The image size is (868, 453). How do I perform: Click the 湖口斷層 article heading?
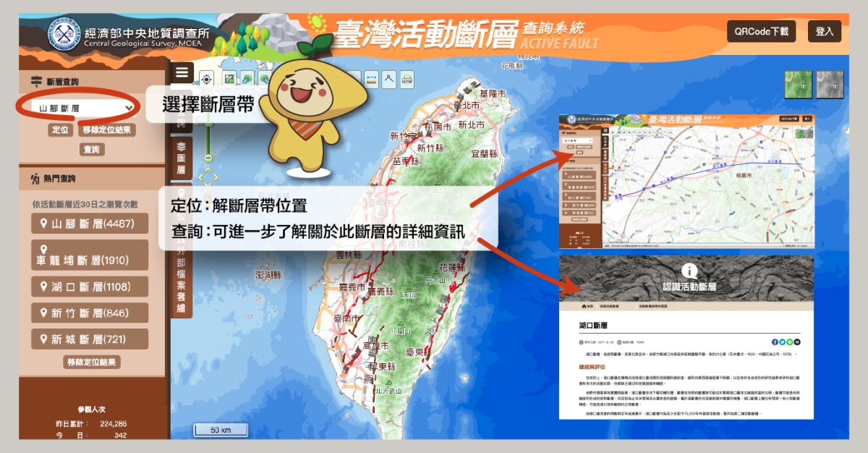click(593, 326)
